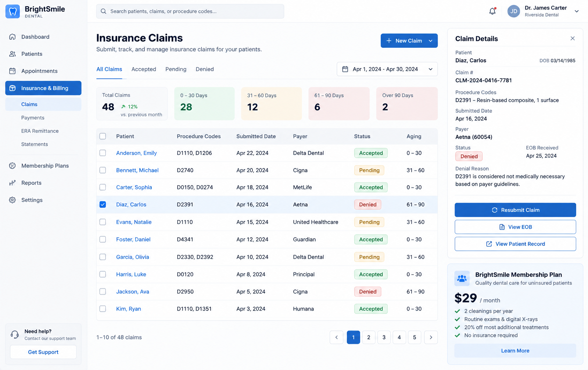
Task: Check the box for Anderson, Emily
Action: tap(103, 153)
